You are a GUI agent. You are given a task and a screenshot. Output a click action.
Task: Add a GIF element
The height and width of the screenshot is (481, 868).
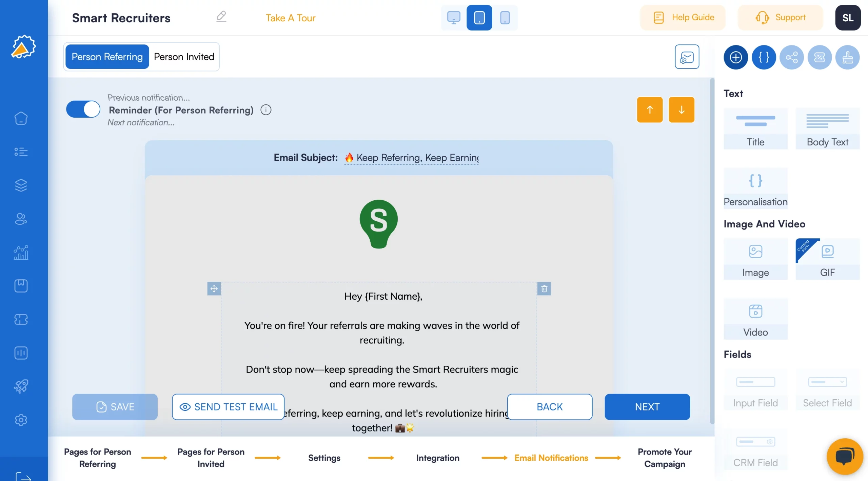coord(827,259)
